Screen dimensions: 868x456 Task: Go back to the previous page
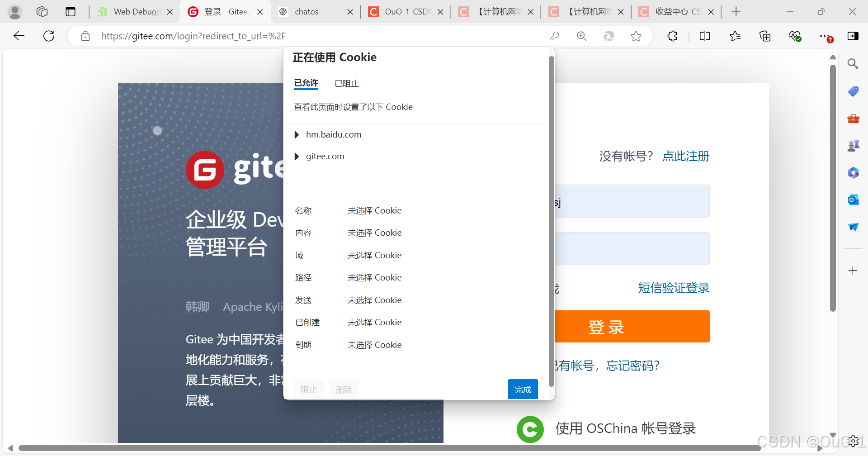click(x=19, y=36)
